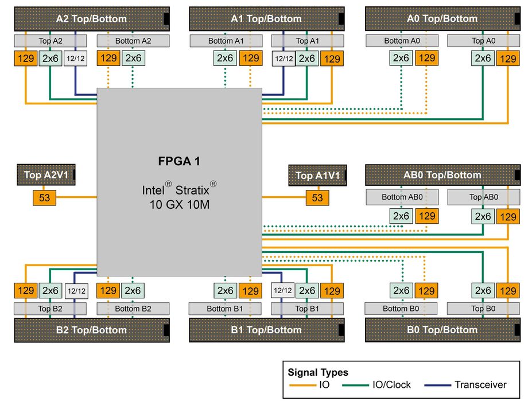Select the Bottom B1 label
The height and width of the screenshot is (409, 532).
(225, 309)
